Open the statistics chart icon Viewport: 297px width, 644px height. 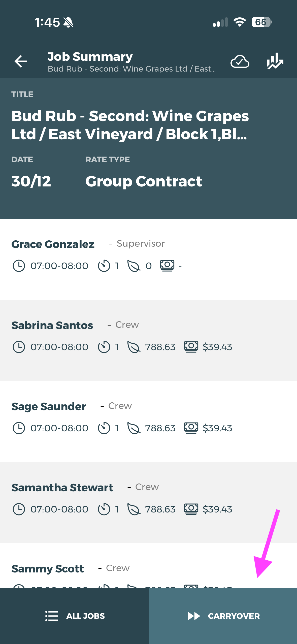275,61
